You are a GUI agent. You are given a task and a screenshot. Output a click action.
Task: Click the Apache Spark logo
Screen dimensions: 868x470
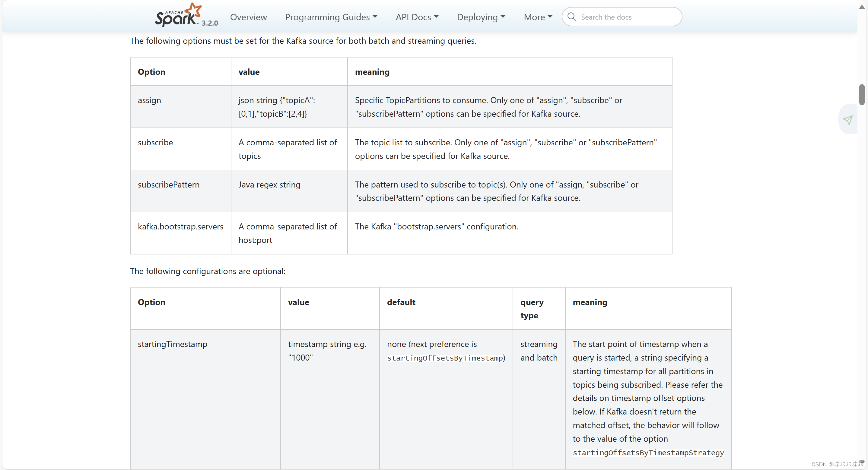tap(178, 15)
